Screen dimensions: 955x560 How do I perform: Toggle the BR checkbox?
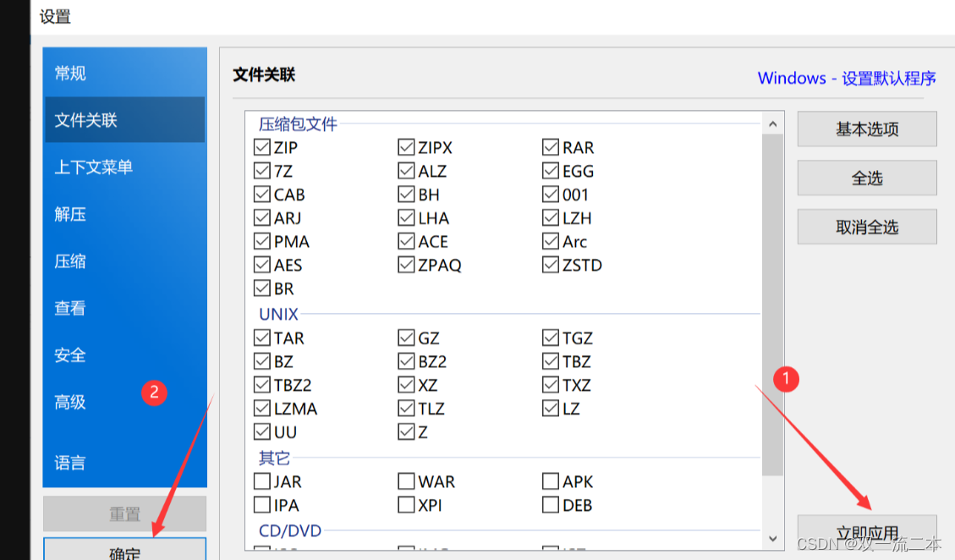point(262,288)
